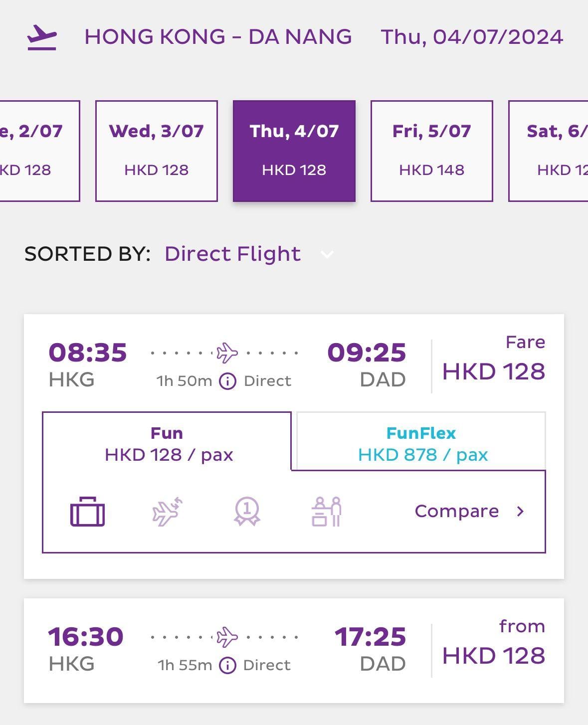Select the Thu, 4/07 date card
The image size is (588, 725).
coord(294,151)
